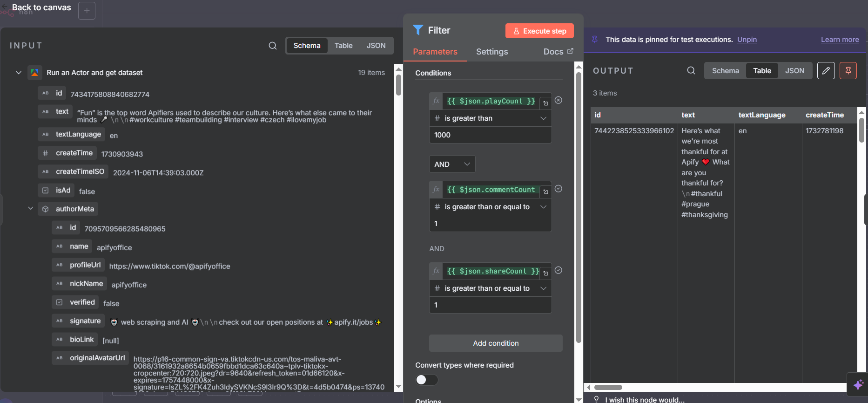Click the Execute step button
The width and height of the screenshot is (868, 403).
coord(539,31)
